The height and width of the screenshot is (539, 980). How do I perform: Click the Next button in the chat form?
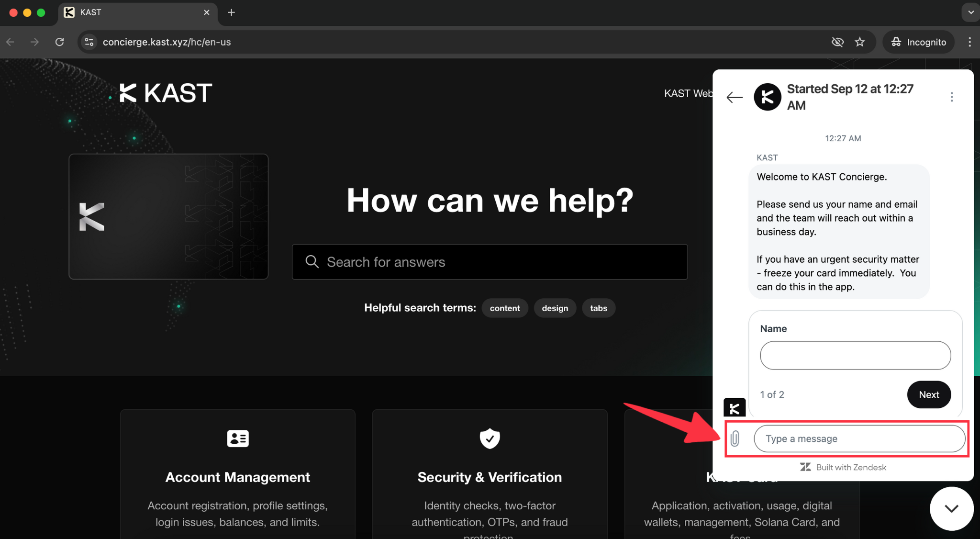click(929, 394)
